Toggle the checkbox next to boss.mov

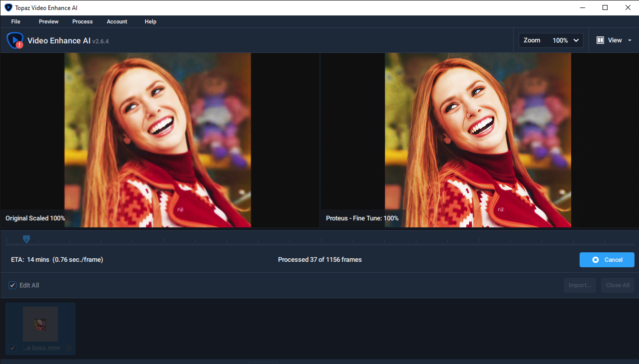[13, 348]
